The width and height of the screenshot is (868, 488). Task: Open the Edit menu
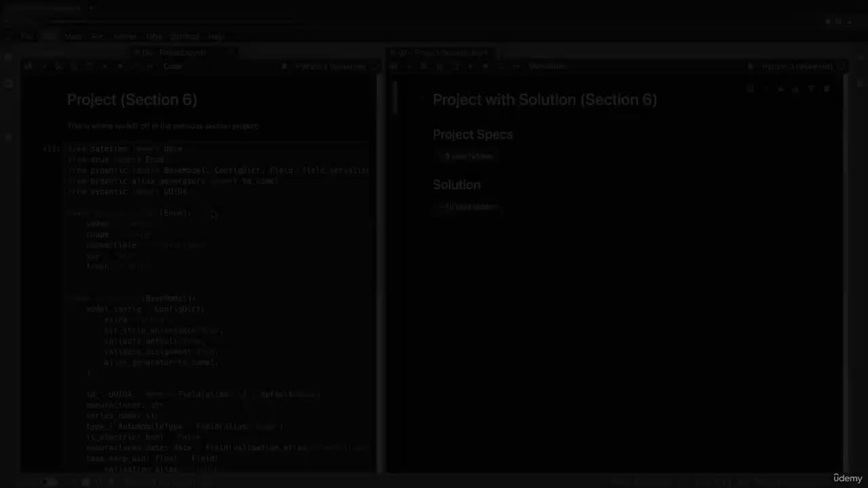click(49, 36)
